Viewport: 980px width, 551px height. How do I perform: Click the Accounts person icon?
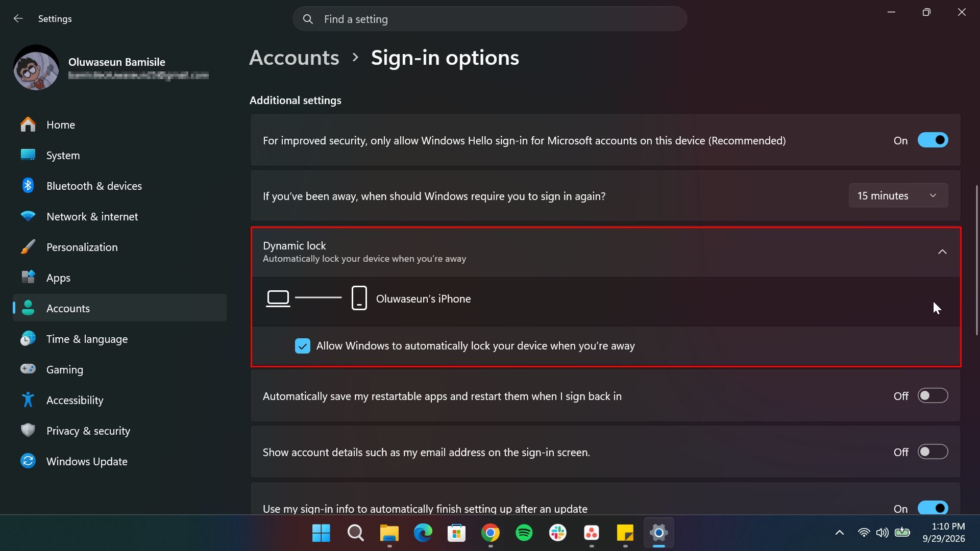point(28,308)
